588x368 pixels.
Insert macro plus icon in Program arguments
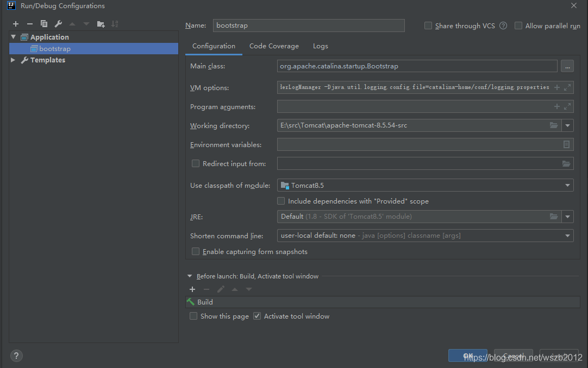click(557, 106)
